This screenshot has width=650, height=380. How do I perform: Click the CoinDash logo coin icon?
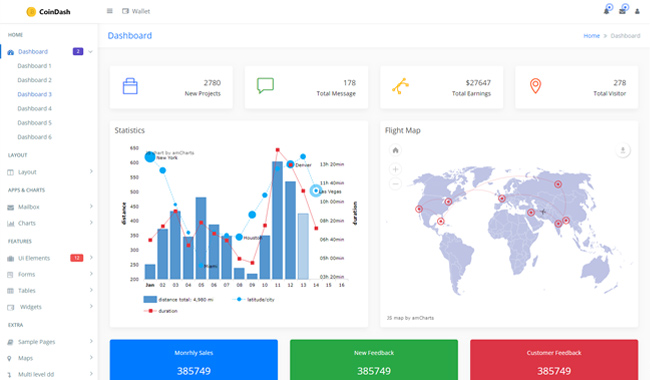click(x=31, y=12)
